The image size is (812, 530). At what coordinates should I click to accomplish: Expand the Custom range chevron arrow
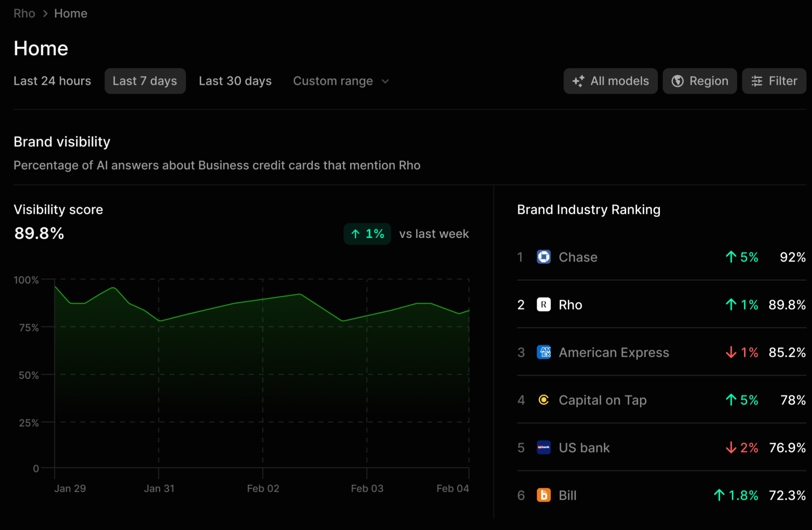[385, 81]
